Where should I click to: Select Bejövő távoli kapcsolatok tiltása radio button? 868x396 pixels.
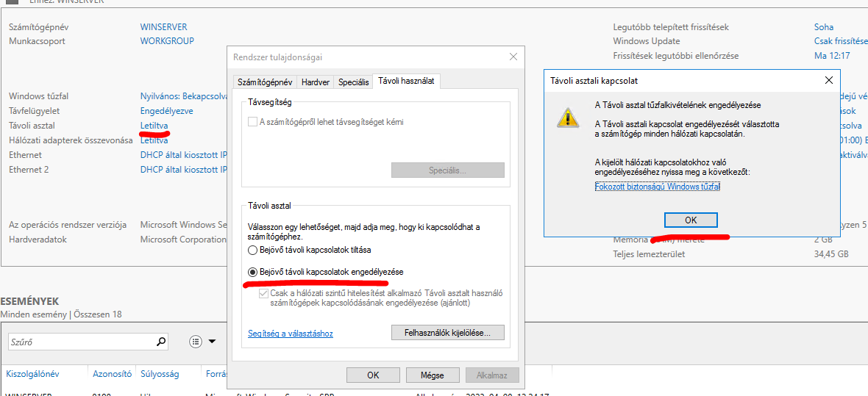coord(254,251)
